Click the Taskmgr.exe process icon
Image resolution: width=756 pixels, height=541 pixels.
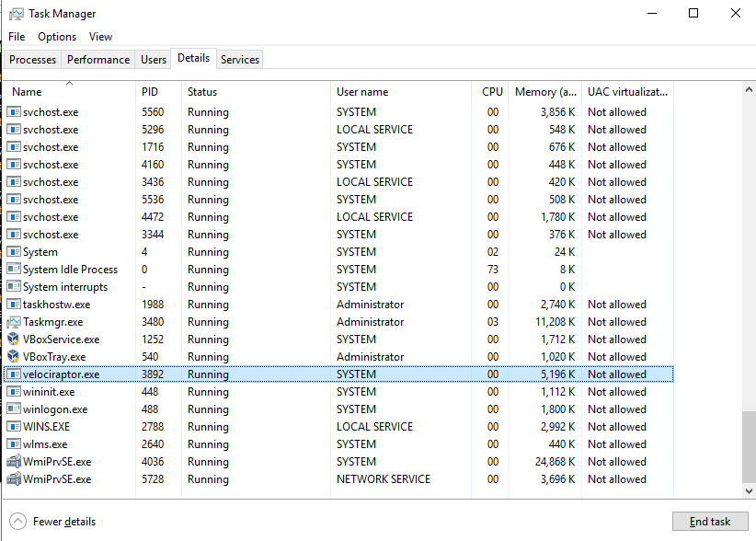pyautogui.click(x=13, y=321)
